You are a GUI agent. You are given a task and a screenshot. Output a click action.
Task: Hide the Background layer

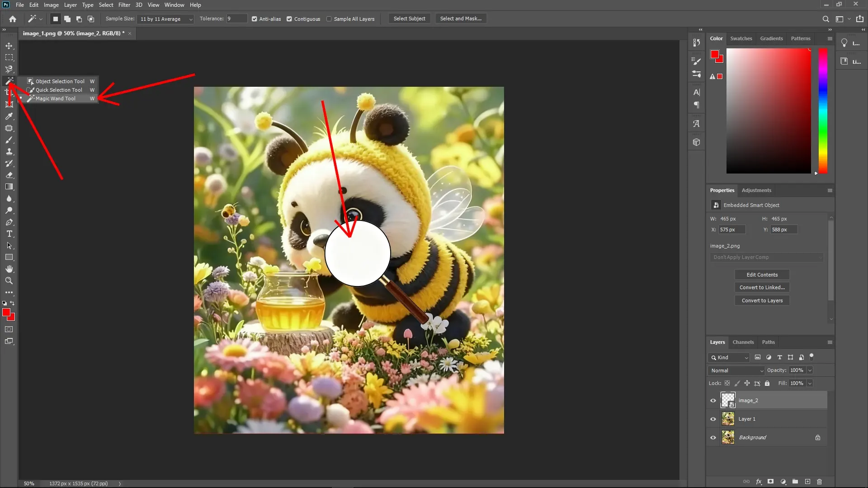tap(712, 437)
